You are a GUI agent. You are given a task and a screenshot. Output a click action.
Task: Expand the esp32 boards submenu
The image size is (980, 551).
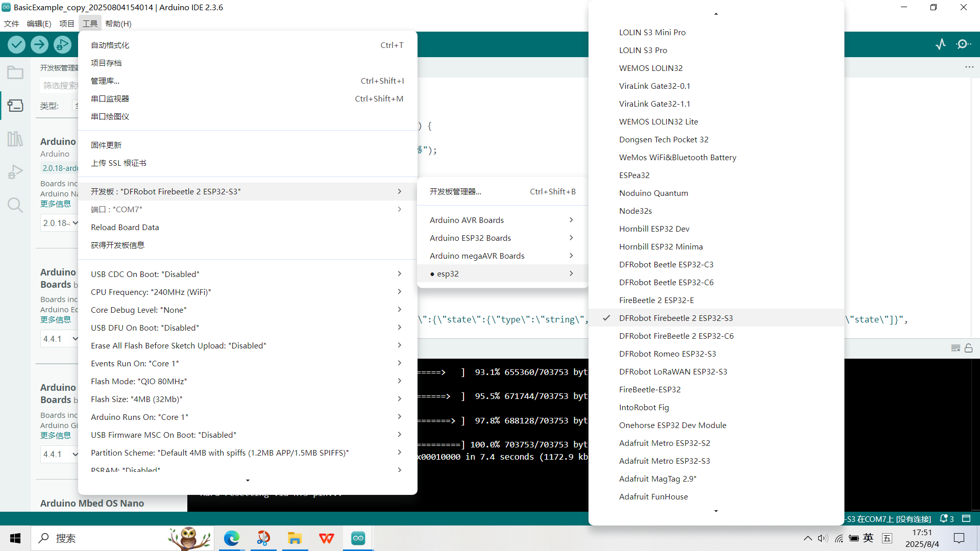pyautogui.click(x=503, y=273)
